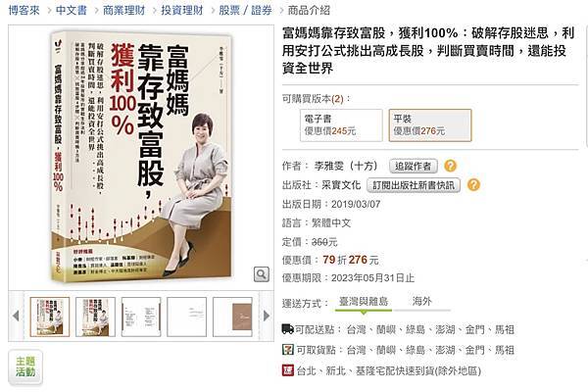Switch to 海外 shipping tab
Image resolution: width=588 pixels, height=392 pixels.
[421, 301]
